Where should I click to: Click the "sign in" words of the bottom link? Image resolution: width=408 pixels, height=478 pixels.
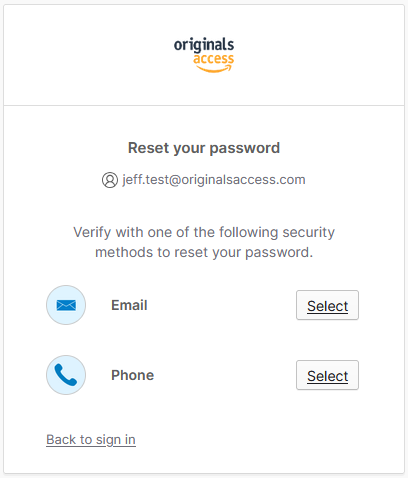point(116,440)
